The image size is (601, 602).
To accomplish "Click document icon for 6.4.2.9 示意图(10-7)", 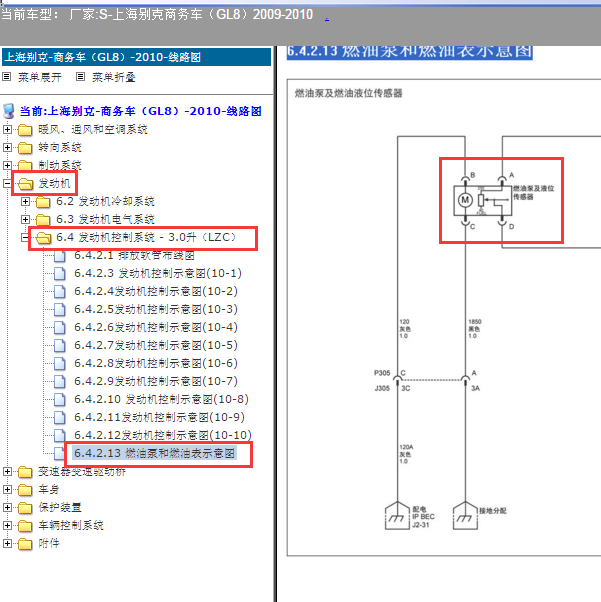I will [60, 382].
